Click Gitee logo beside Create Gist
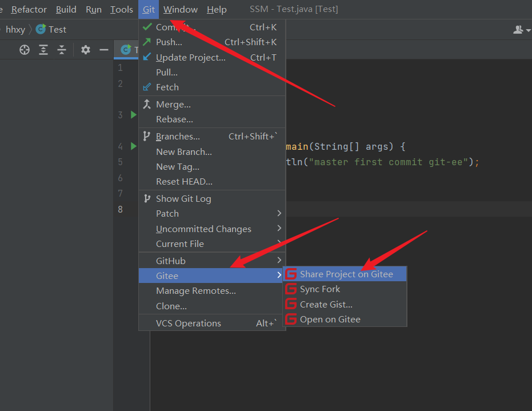The image size is (532, 411). pyautogui.click(x=291, y=304)
